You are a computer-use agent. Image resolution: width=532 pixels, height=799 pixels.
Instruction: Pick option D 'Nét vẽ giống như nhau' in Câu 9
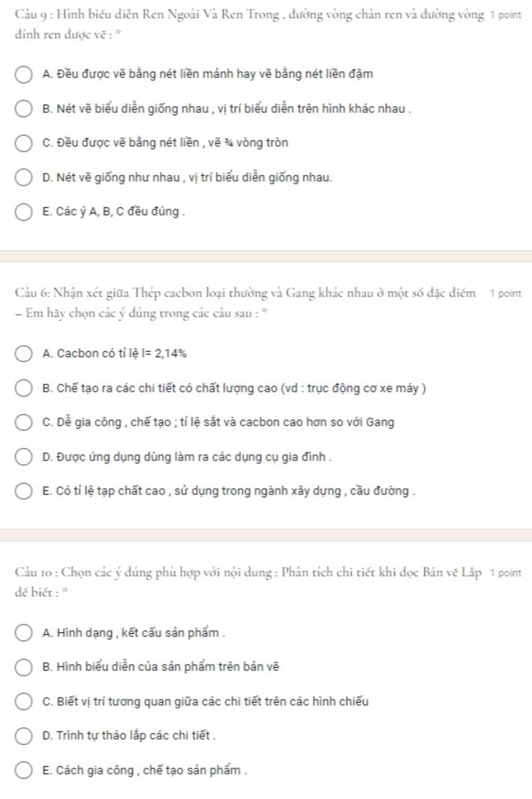point(23,178)
